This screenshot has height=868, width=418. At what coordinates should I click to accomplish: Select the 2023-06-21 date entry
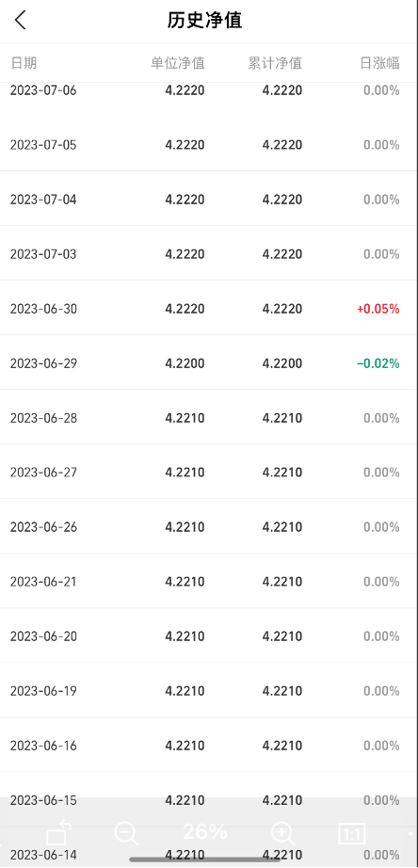[43, 581]
